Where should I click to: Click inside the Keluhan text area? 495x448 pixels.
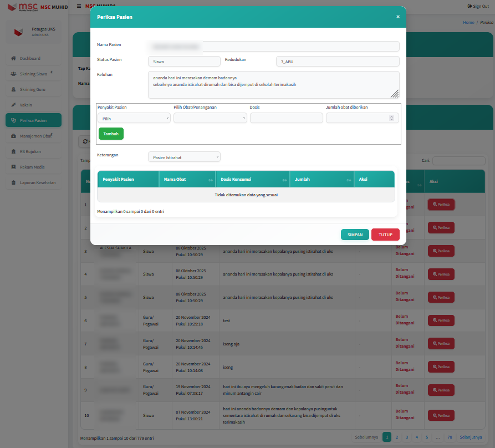click(x=273, y=84)
